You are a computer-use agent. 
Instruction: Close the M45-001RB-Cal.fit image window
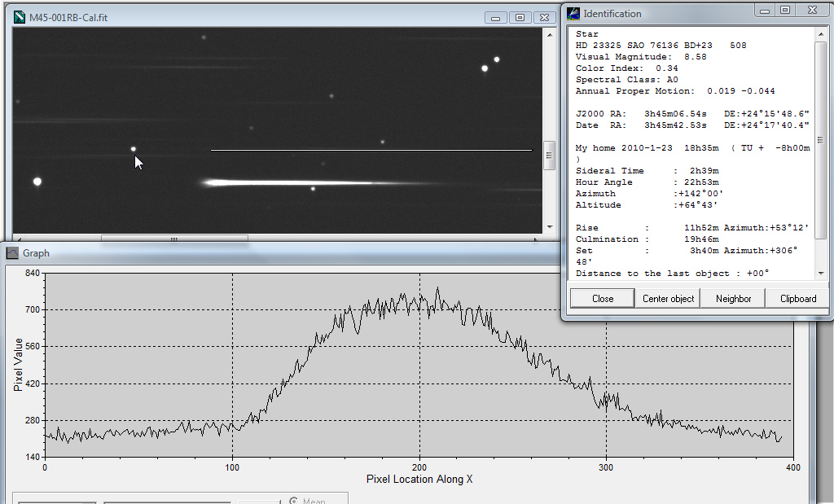click(545, 18)
